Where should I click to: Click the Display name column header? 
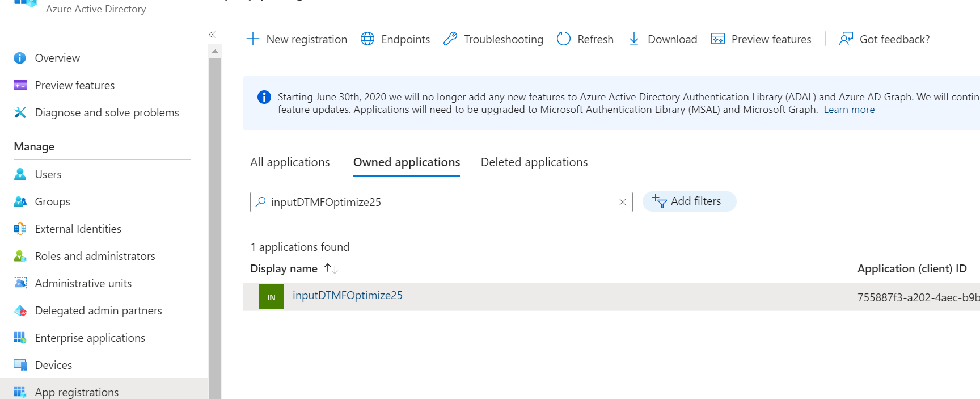[284, 268]
